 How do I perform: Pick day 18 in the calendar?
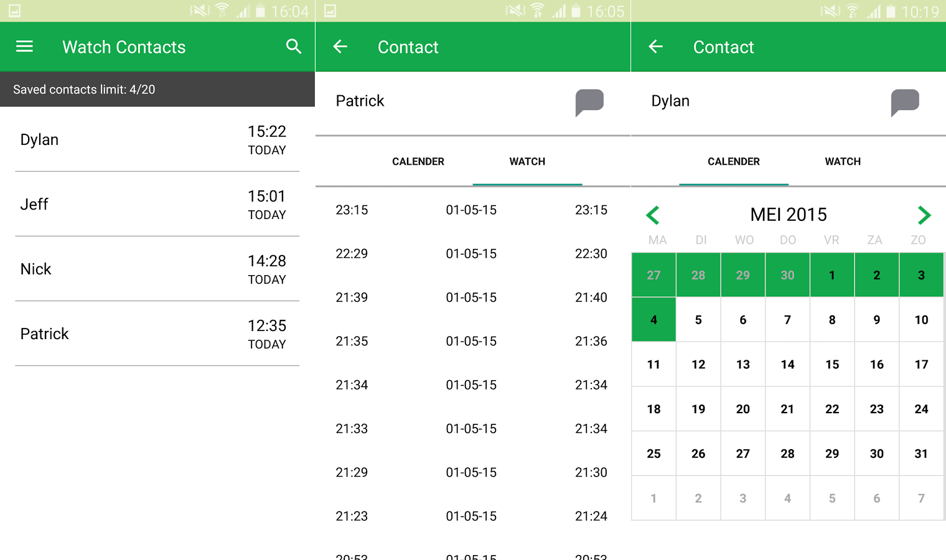653,409
